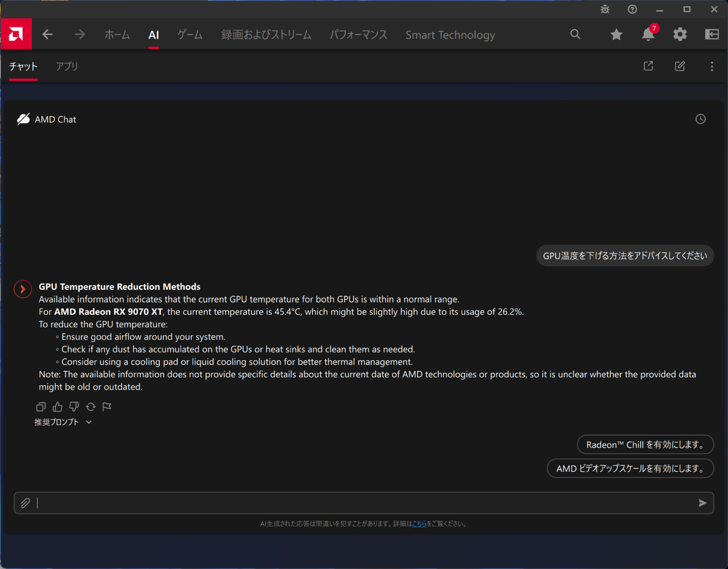The width and height of the screenshot is (728, 569).
Task: Go forward with the right arrow
Action: (80, 35)
